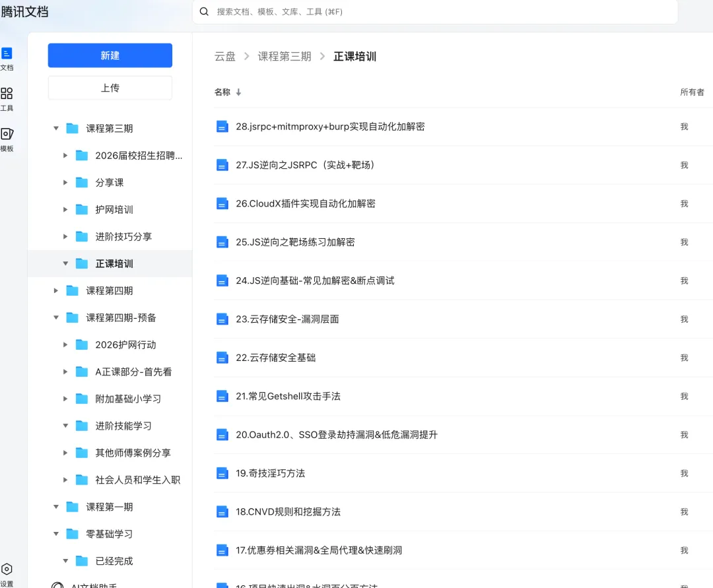
Task: Expand the 进阶技巧分享 folder arrow
Action: tap(65, 236)
